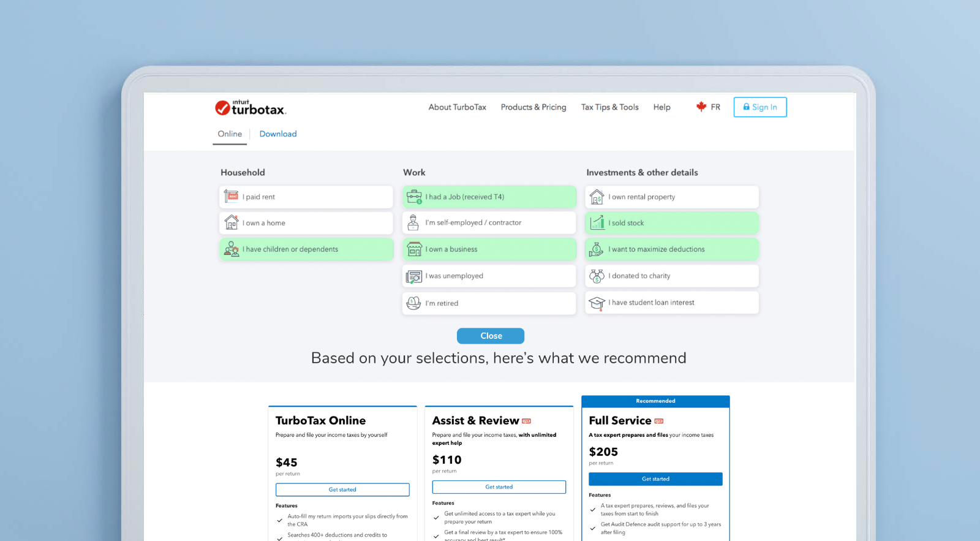The height and width of the screenshot is (541, 980).
Task: Click the briefcase icon for had a Job
Action: pos(414,197)
